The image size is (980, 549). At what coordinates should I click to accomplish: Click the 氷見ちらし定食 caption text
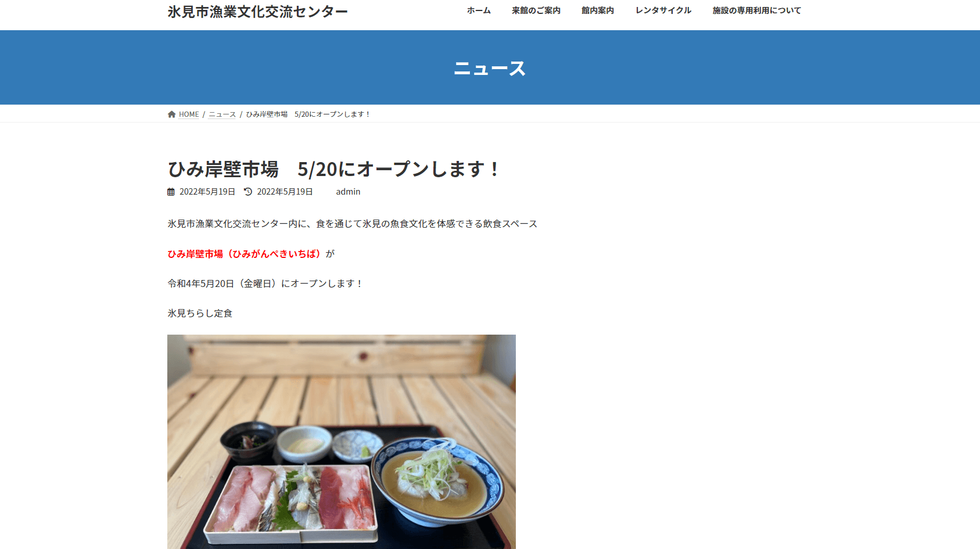[x=200, y=313]
